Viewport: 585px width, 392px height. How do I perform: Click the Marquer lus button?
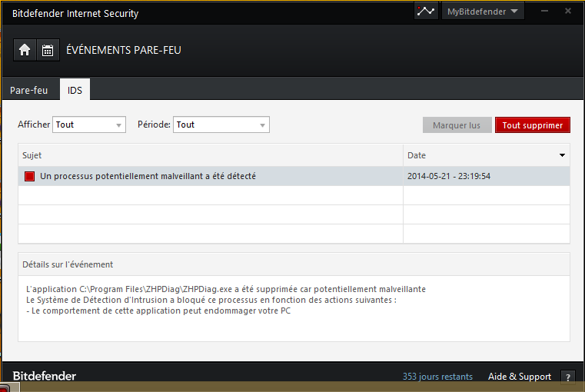point(457,125)
